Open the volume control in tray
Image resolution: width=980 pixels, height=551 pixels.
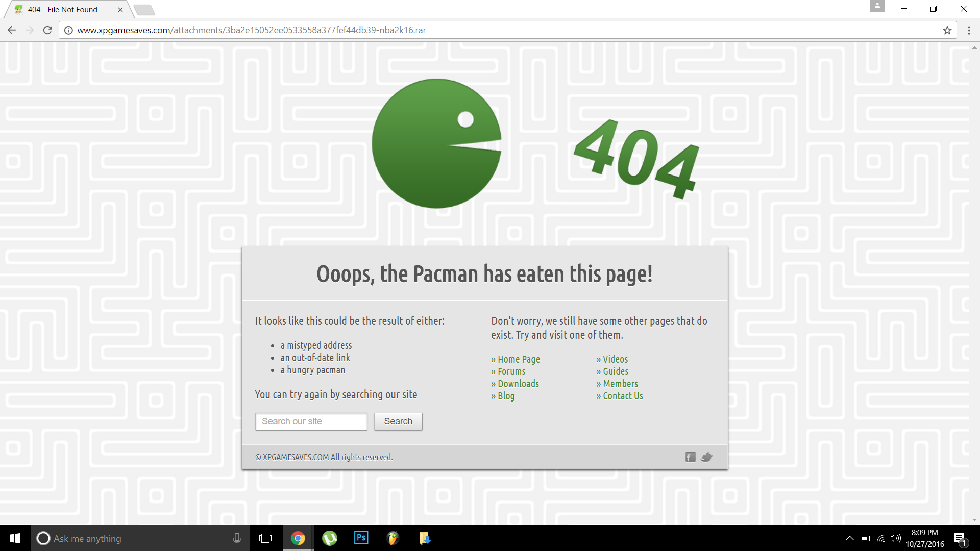tap(895, 538)
